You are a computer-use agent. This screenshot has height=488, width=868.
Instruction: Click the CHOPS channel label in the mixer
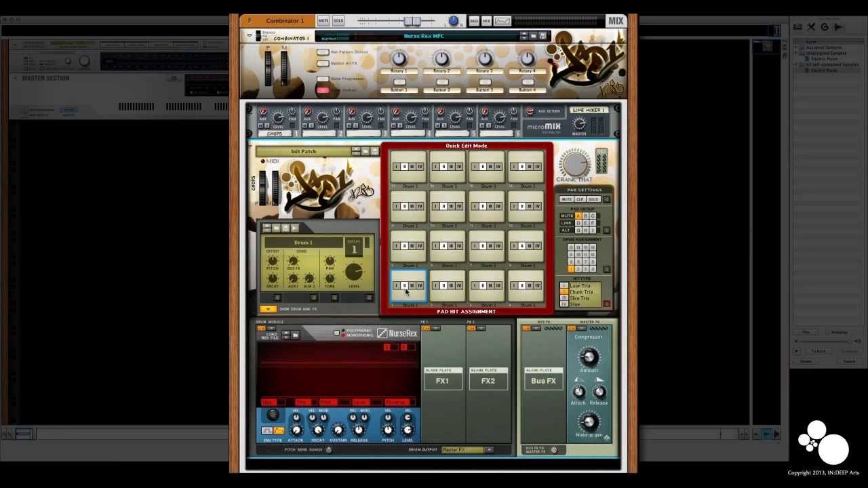(x=275, y=134)
